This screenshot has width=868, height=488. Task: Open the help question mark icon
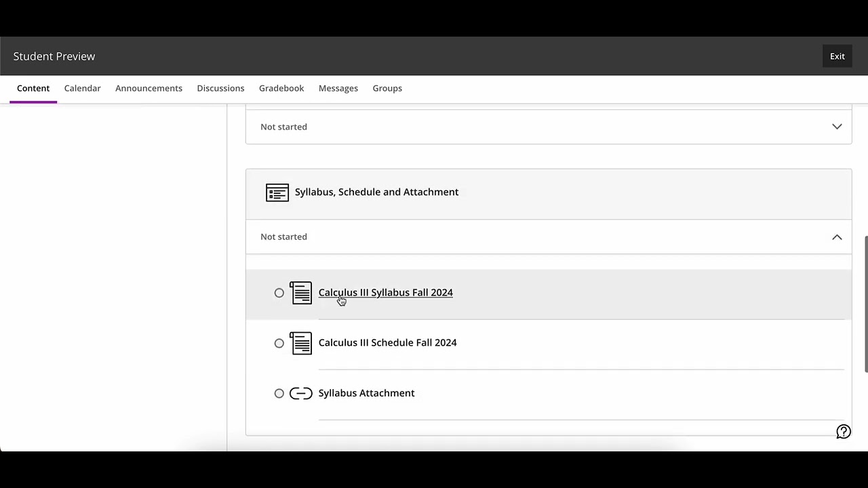click(843, 432)
